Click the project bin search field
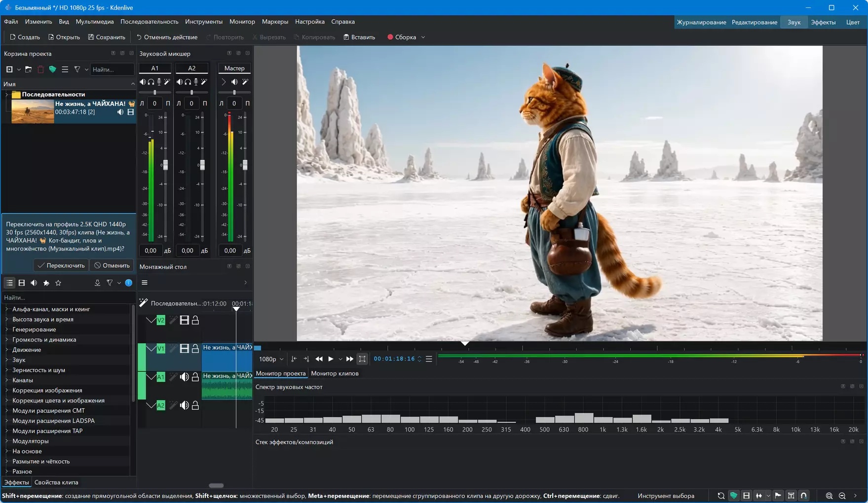 tap(112, 70)
